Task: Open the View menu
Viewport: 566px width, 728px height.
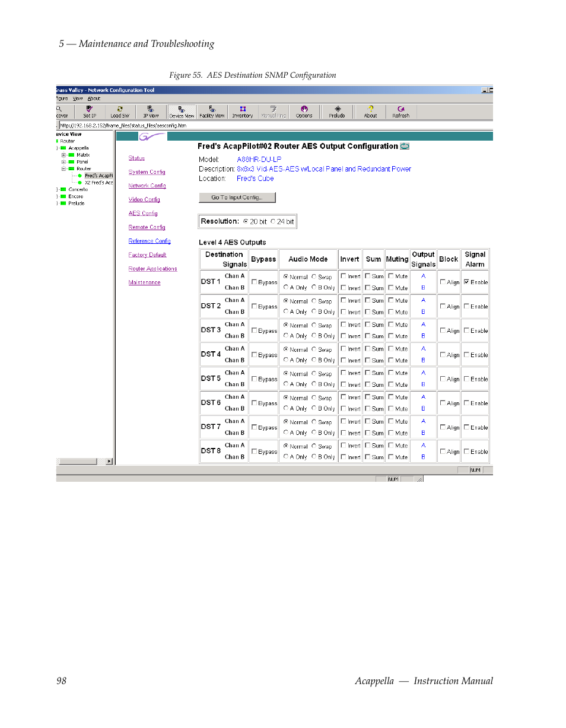Action: 78,98
